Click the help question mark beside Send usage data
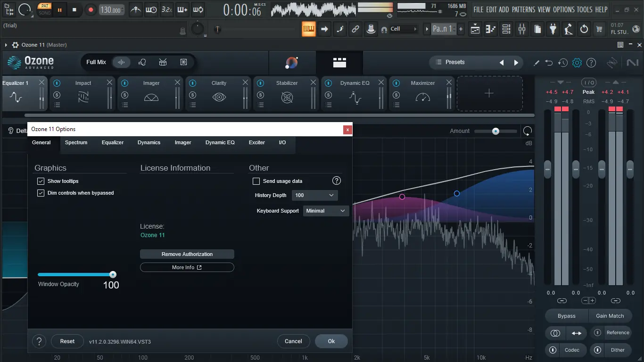Image resolution: width=644 pixels, height=362 pixels. point(337,181)
